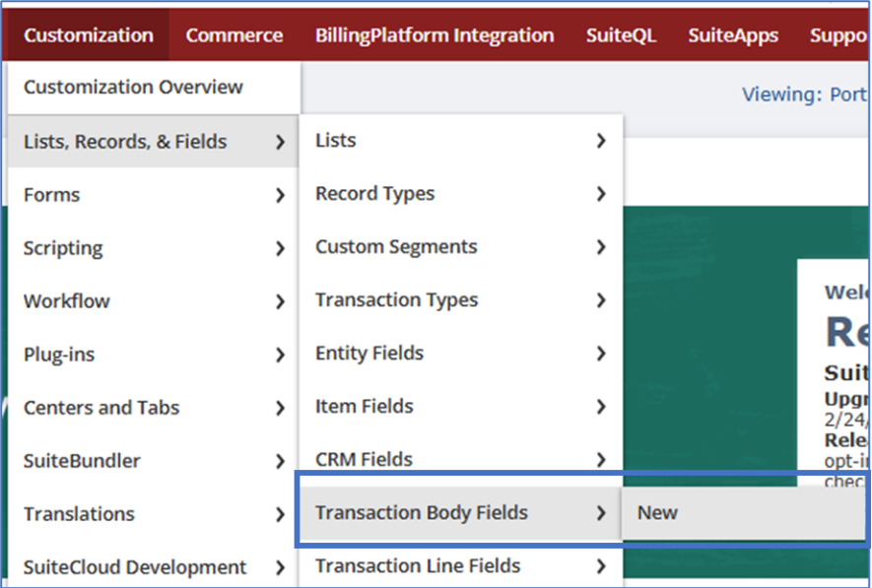The image size is (872, 588).
Task: Open the Lists submenu item
Action: click(x=336, y=140)
